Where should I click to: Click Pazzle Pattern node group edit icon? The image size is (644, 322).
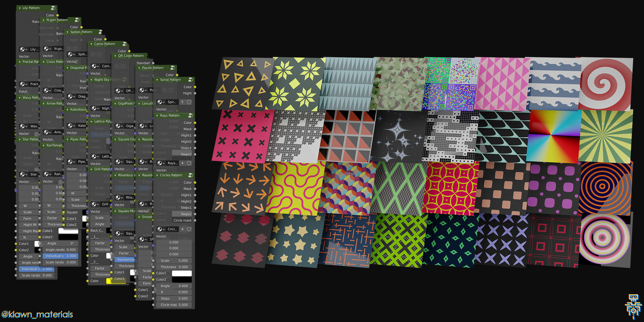coord(173,68)
